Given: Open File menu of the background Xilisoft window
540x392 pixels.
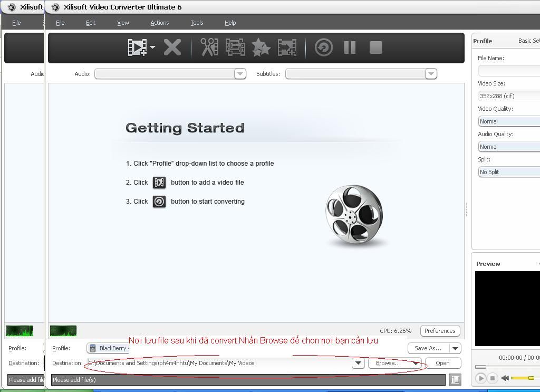Looking at the screenshot, I should [16, 23].
